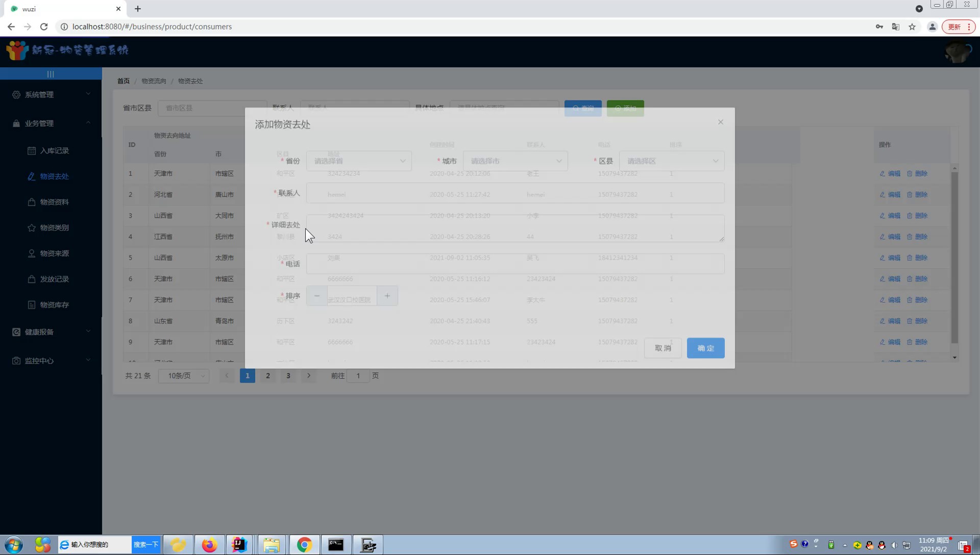Close the 添加物资去处 dialog with X
Image resolution: width=980 pixels, height=555 pixels.
[720, 122]
